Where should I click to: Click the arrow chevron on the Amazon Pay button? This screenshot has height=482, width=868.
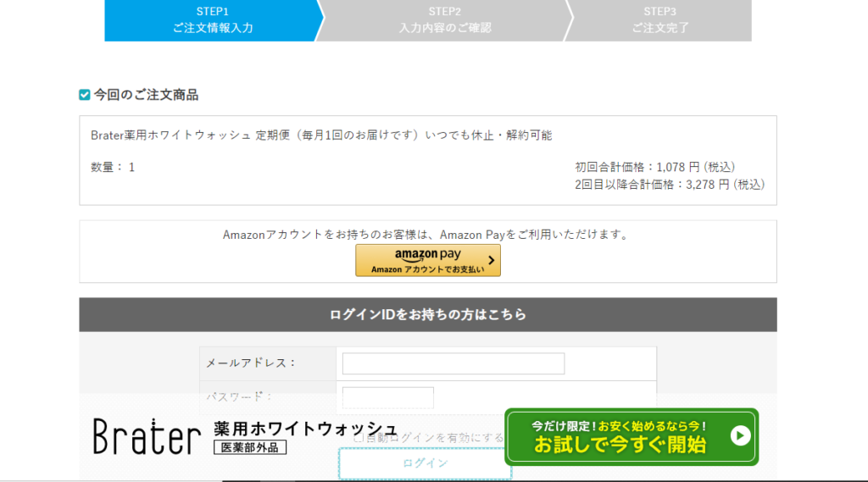tap(491, 260)
